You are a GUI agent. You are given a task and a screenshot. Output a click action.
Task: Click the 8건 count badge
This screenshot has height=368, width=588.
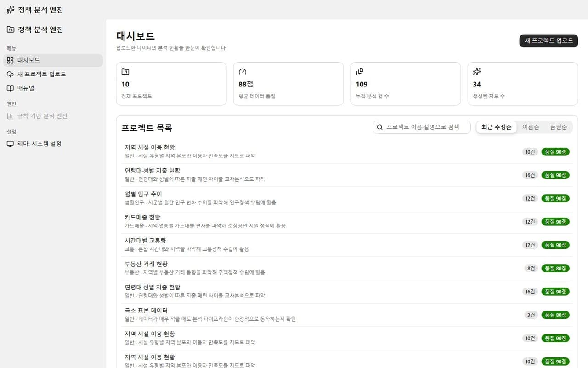click(531, 268)
